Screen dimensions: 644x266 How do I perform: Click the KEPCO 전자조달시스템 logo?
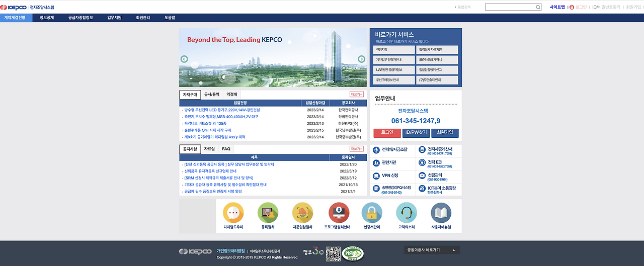[28, 7]
